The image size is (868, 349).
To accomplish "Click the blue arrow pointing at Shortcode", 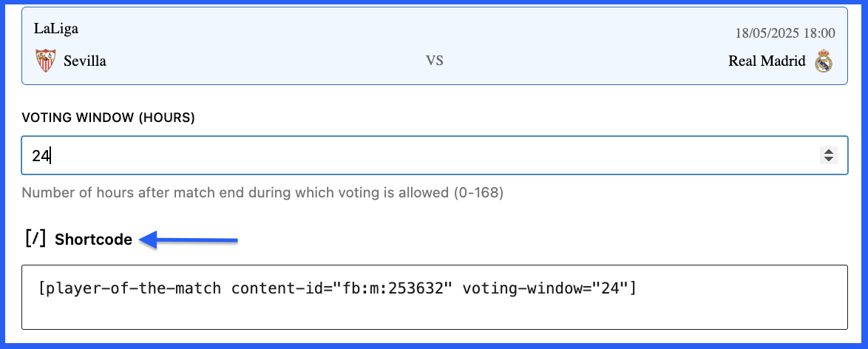I will (x=189, y=240).
